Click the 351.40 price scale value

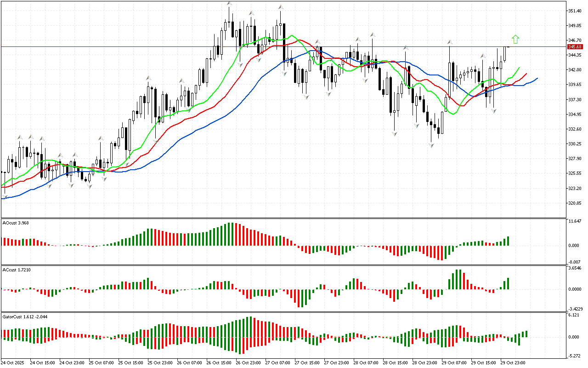pyautogui.click(x=575, y=11)
